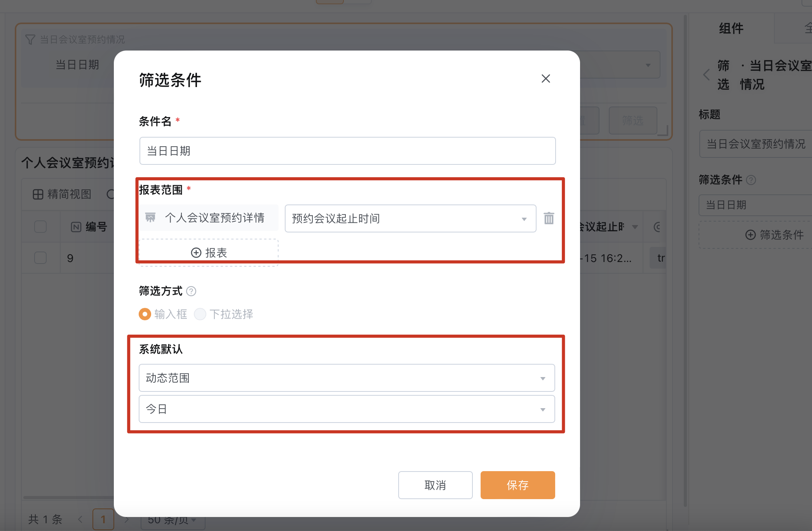
Task: Go back with the left chevron in right panel
Action: [x=706, y=75]
